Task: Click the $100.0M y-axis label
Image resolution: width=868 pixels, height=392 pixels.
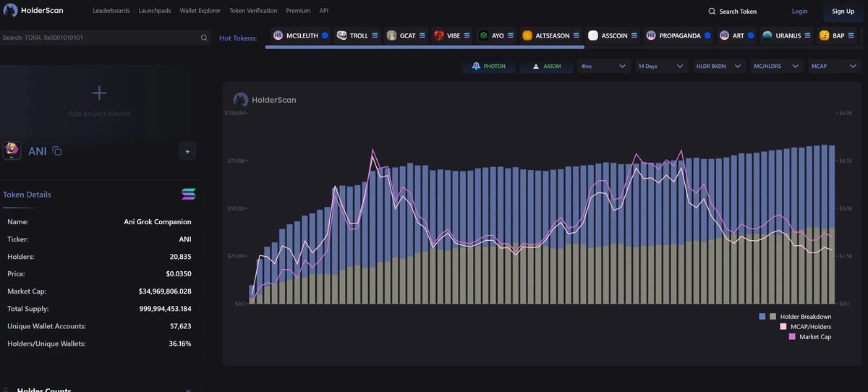Action: point(236,113)
